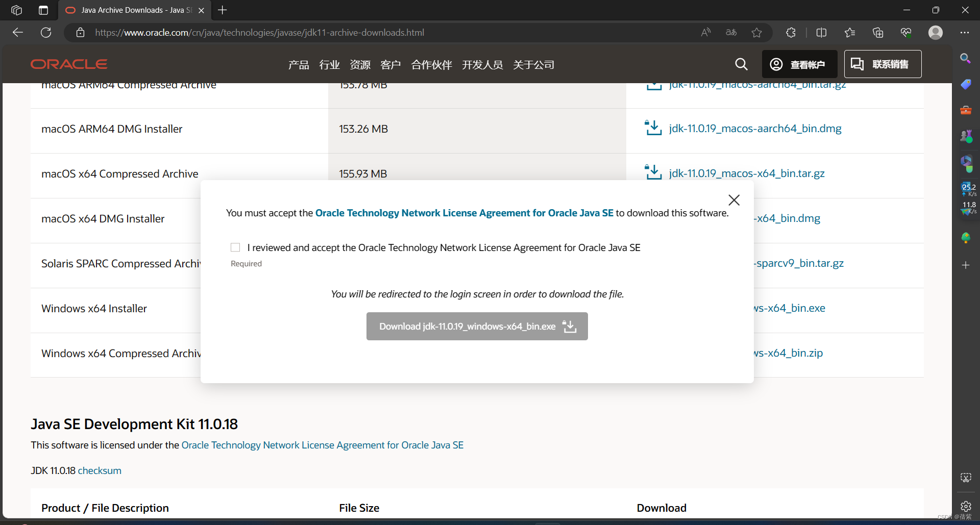The height and width of the screenshot is (525, 980).
Task: Click the Java SE Development Kit 11.0.18 heading
Action: (x=134, y=424)
